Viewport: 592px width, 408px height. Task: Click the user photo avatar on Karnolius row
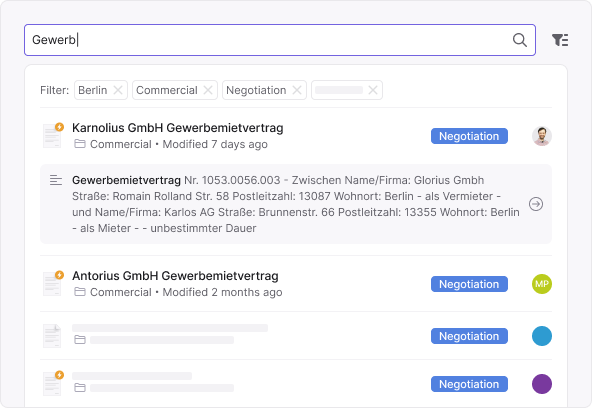[x=542, y=136]
